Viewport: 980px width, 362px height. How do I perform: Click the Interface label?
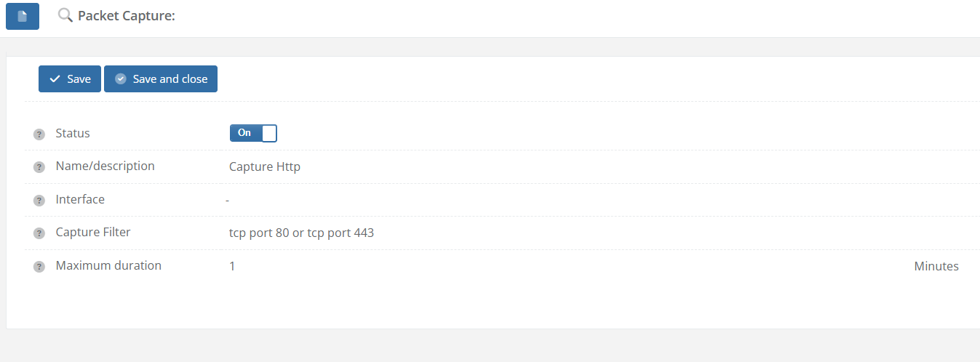coord(80,199)
